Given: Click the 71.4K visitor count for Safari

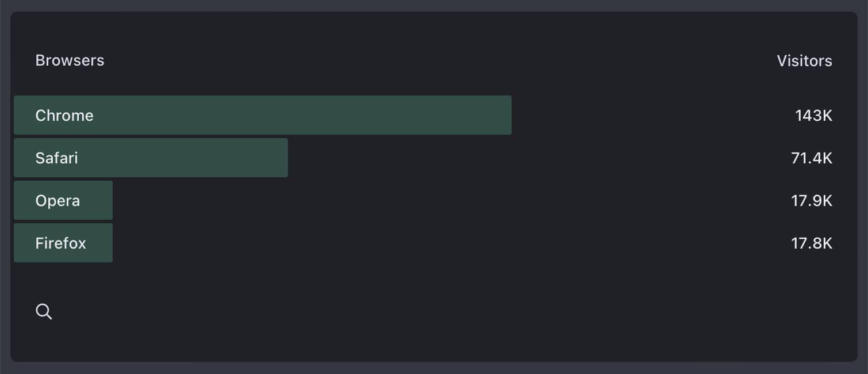Looking at the screenshot, I should click(x=812, y=158).
